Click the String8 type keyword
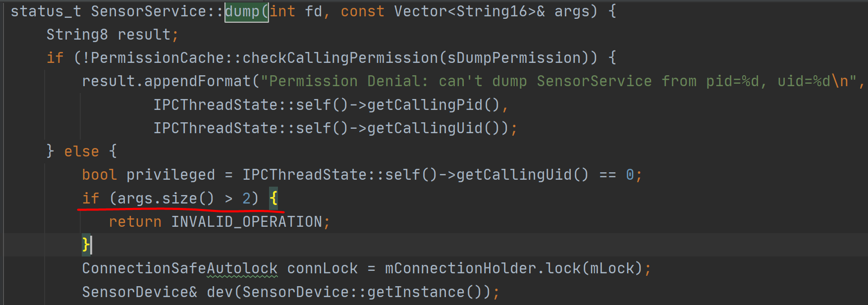 (77, 35)
